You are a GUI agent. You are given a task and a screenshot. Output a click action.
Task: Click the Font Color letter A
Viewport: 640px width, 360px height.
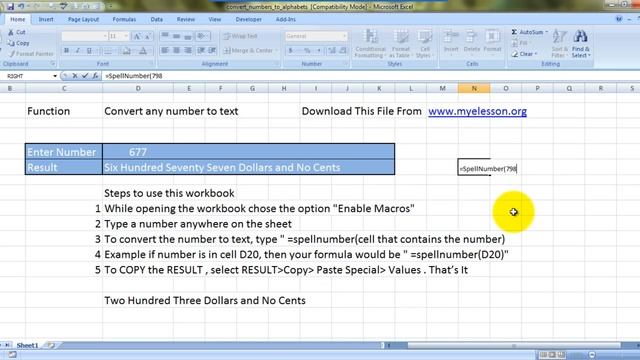click(143, 51)
